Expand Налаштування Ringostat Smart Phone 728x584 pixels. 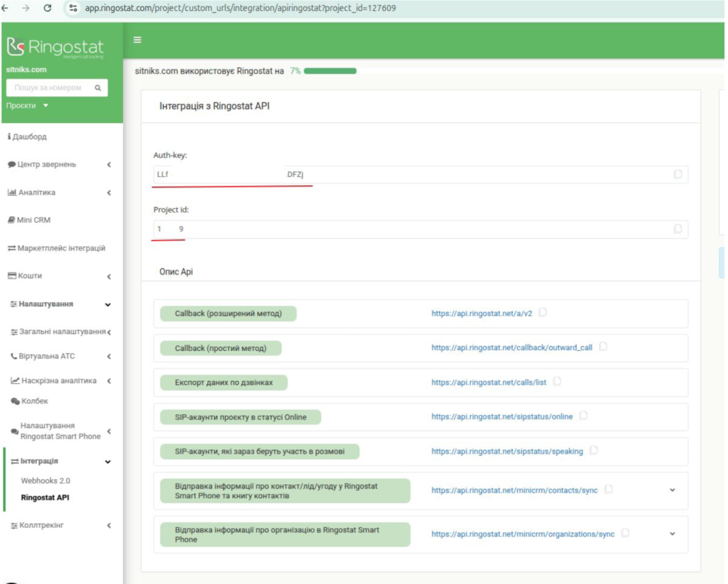pos(60,431)
